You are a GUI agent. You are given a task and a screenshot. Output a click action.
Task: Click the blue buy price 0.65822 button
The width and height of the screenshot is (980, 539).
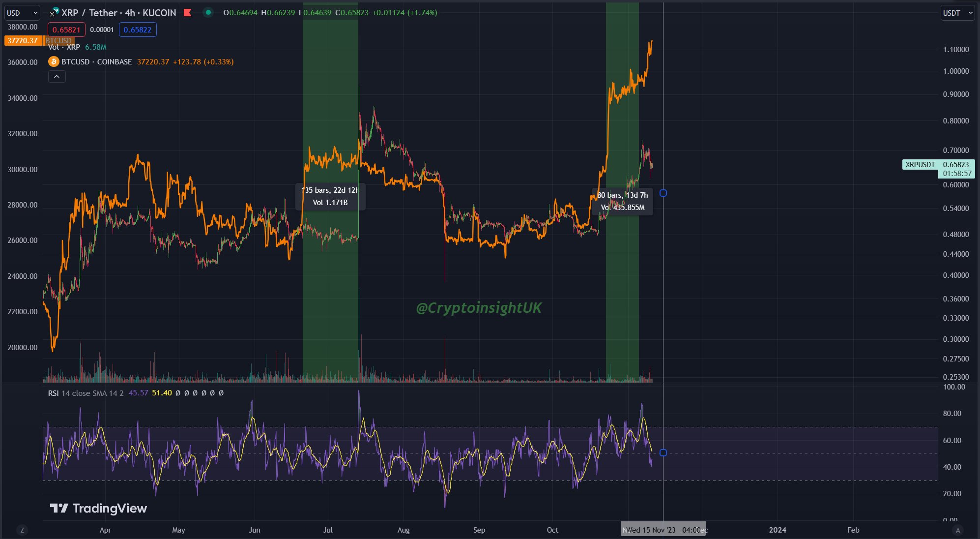pyautogui.click(x=138, y=30)
